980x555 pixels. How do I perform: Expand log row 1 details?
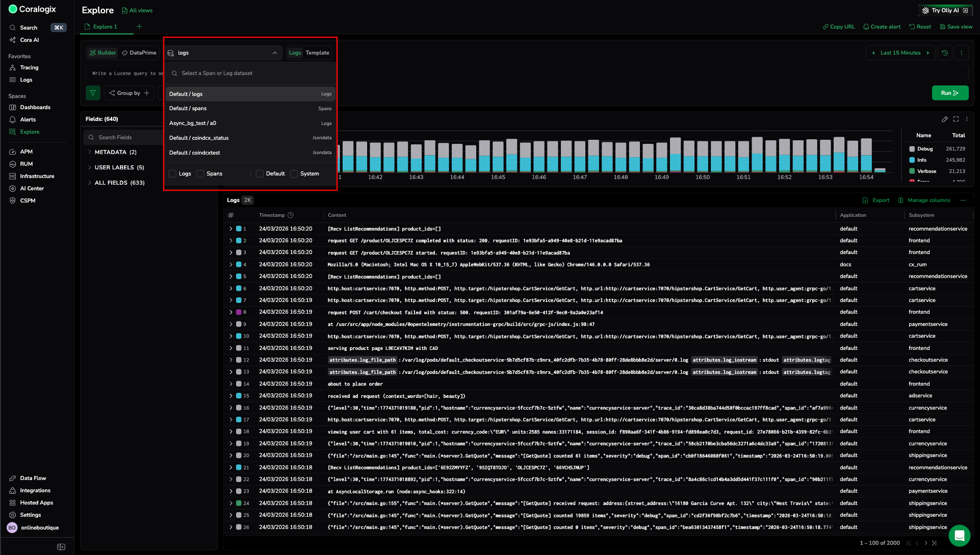(230, 229)
